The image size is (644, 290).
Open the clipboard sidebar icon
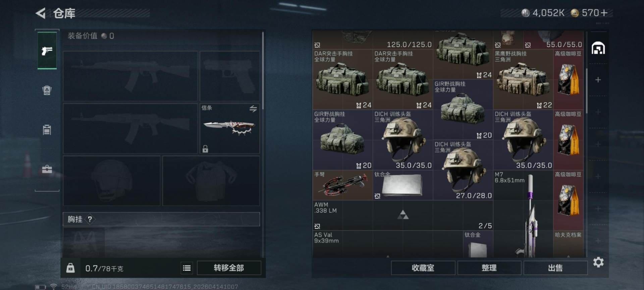tap(47, 129)
